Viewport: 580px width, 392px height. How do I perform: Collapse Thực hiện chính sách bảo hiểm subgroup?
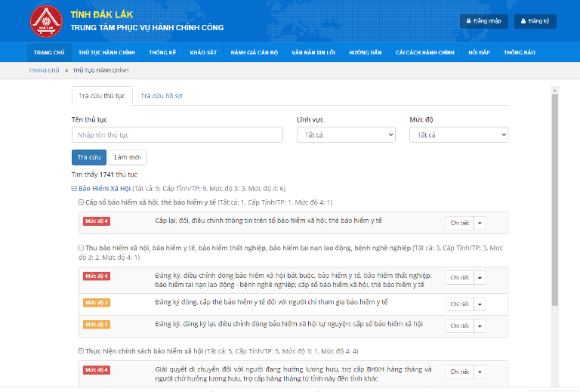point(81,351)
